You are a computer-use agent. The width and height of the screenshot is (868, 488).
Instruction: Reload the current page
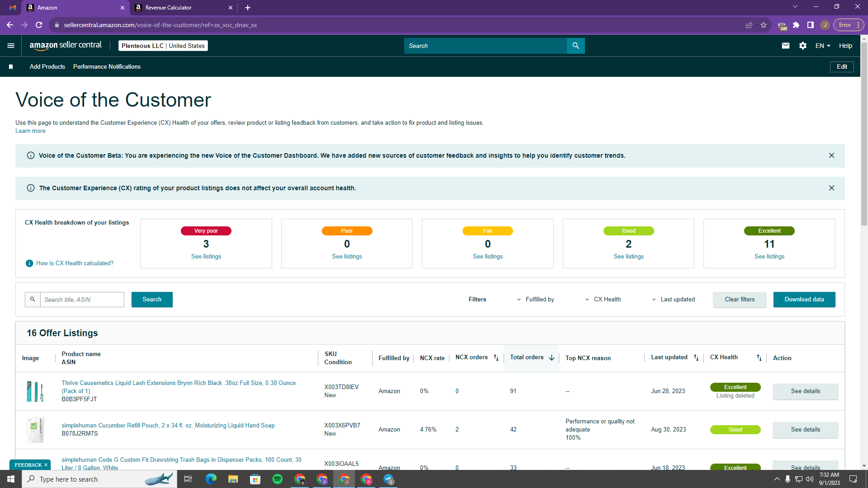coord(39,25)
